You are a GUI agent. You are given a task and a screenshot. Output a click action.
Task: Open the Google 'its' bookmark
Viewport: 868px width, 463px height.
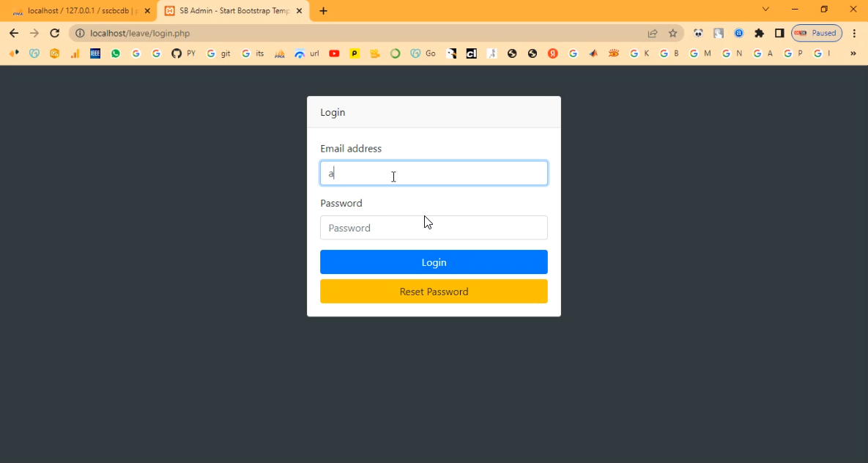[253, 53]
